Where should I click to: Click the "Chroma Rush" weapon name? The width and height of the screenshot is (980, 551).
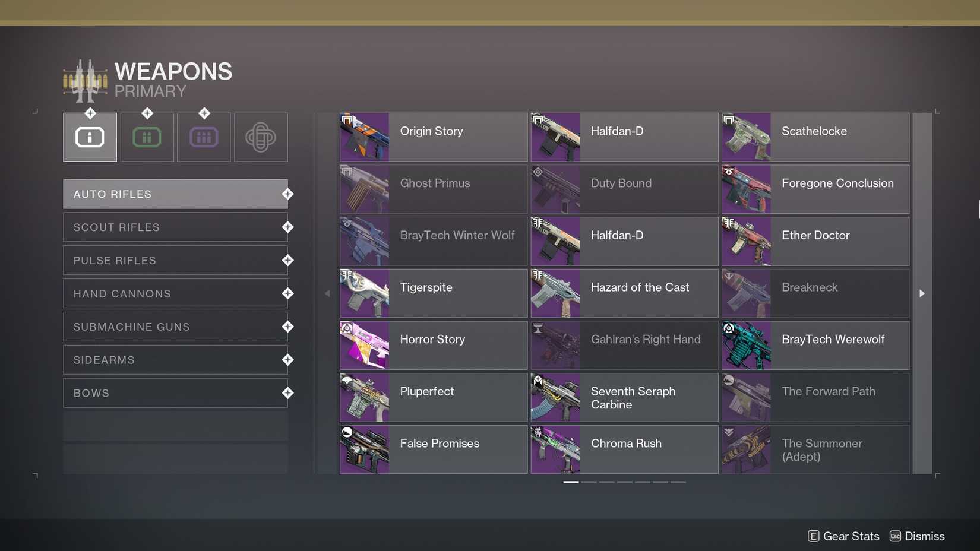(x=626, y=444)
